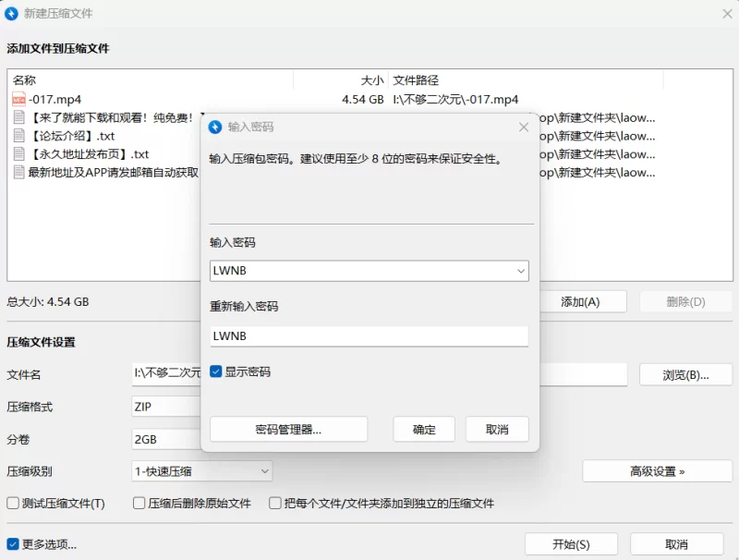Image resolution: width=739 pixels, height=560 pixels.
Task: Sort by the 文件路径 column header
Action: [x=526, y=80]
